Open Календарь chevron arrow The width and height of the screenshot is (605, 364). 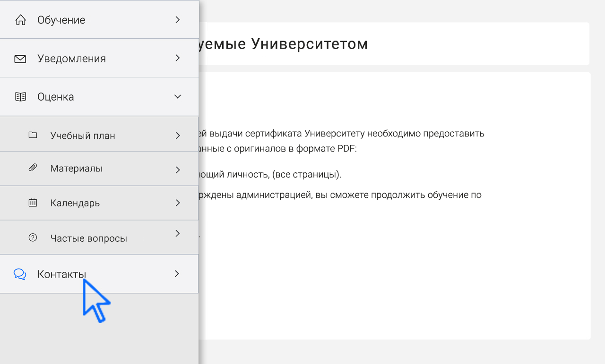coord(178,203)
